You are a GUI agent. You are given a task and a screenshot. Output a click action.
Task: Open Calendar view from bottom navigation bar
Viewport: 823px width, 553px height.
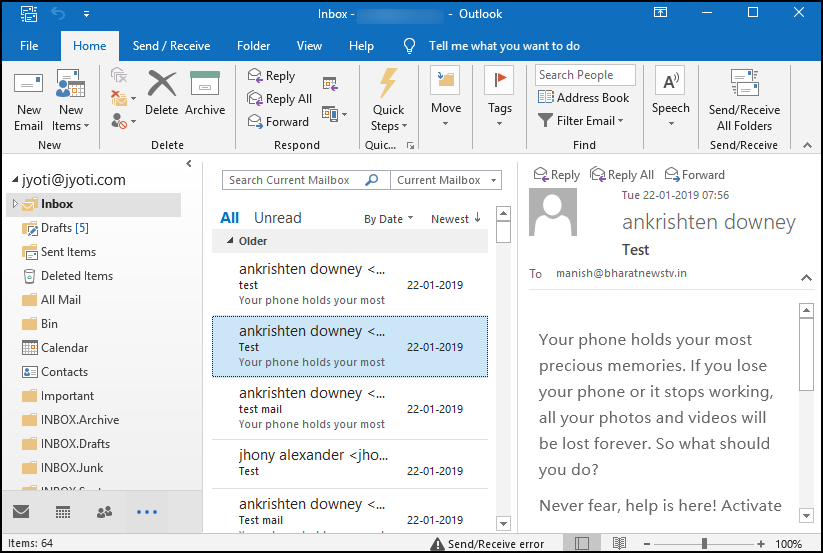coord(62,512)
